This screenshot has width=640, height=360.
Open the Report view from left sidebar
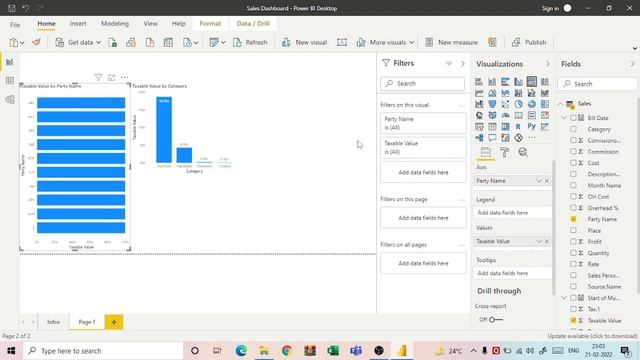(10, 62)
